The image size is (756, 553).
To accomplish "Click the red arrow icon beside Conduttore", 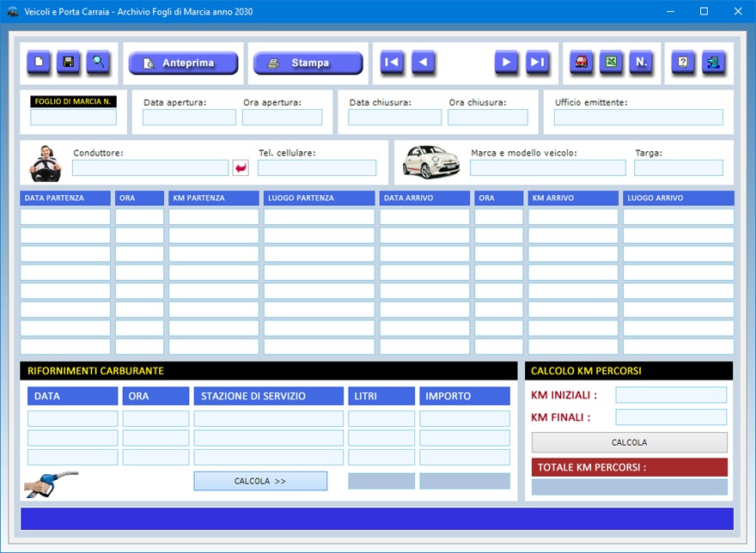I will tap(241, 167).
